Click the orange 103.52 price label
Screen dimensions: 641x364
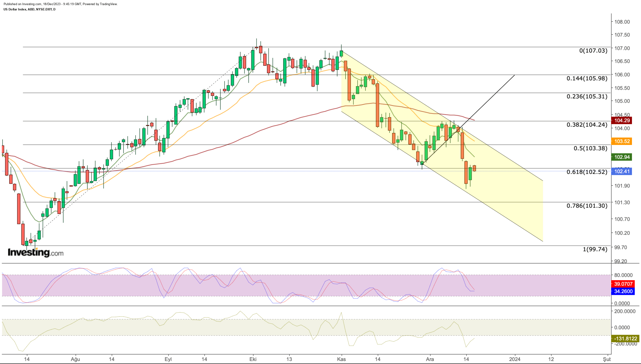(621, 141)
